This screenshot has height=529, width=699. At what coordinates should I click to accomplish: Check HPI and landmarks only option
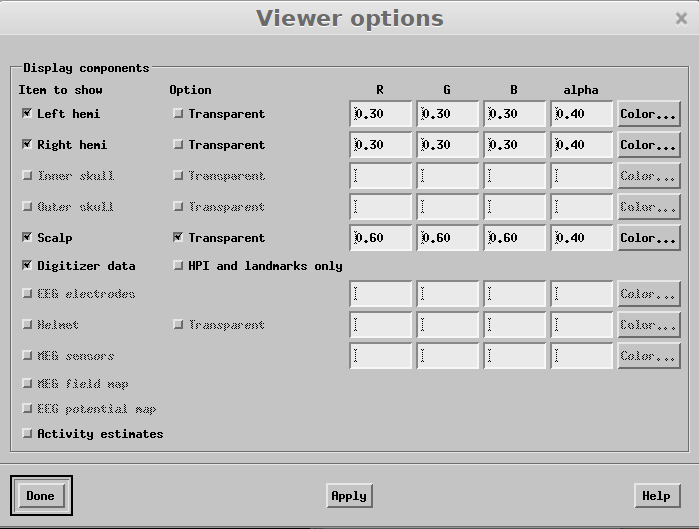[x=178, y=266]
